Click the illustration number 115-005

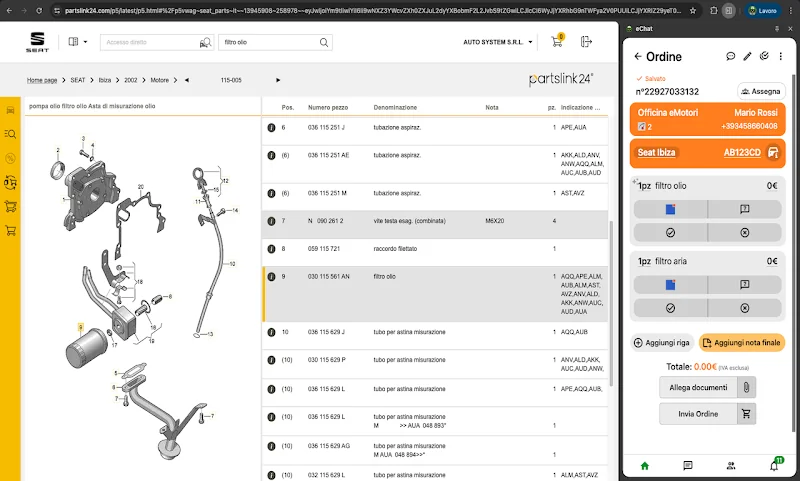231,80
